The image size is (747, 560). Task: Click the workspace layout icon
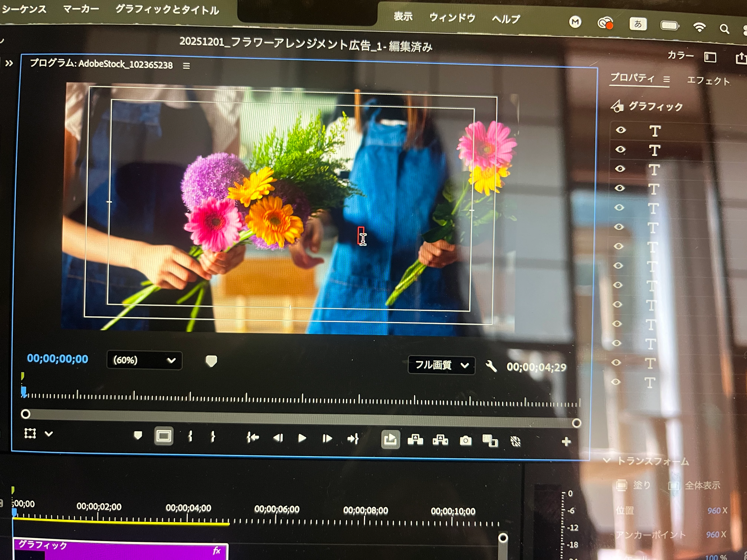[710, 57]
